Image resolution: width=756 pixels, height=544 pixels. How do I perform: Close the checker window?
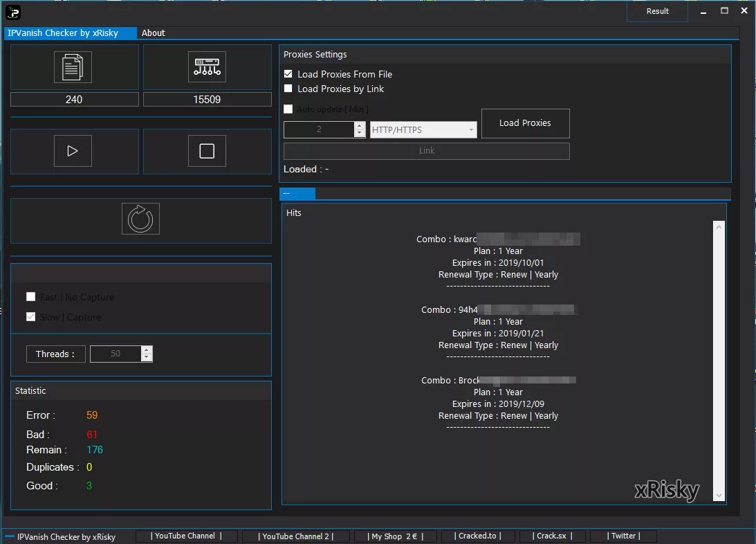click(x=744, y=10)
